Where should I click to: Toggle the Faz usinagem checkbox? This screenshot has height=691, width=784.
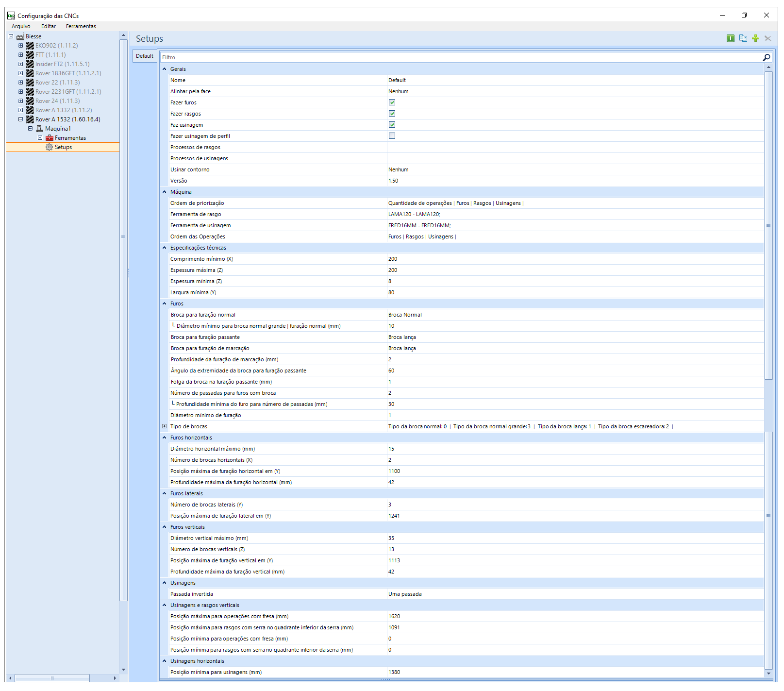392,125
